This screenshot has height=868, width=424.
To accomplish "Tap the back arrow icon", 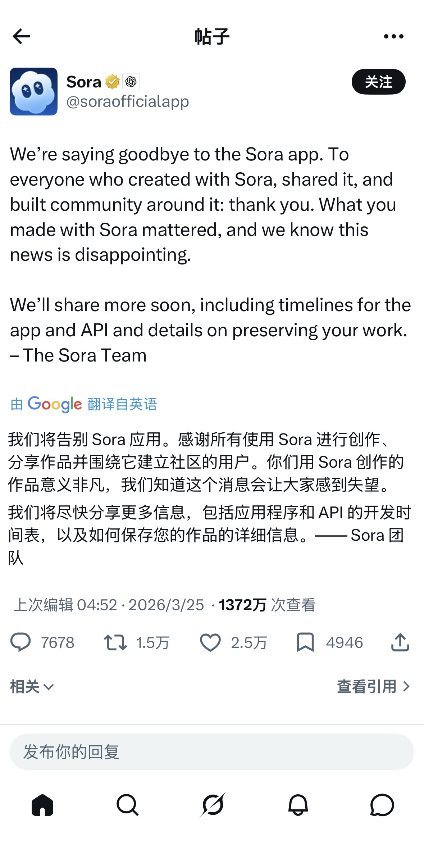I will [22, 36].
